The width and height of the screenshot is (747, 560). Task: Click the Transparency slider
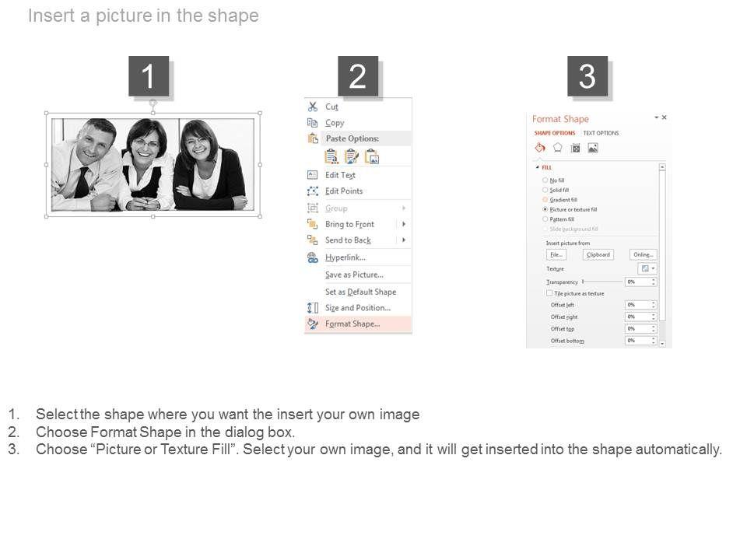[602, 282]
